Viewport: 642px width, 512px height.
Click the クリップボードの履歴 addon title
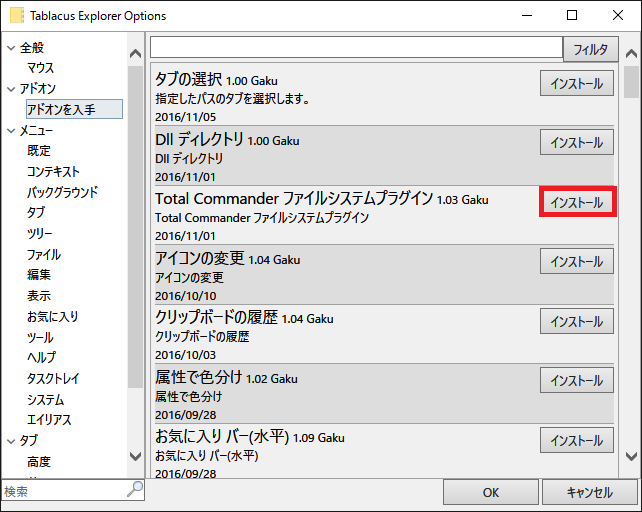click(x=216, y=317)
